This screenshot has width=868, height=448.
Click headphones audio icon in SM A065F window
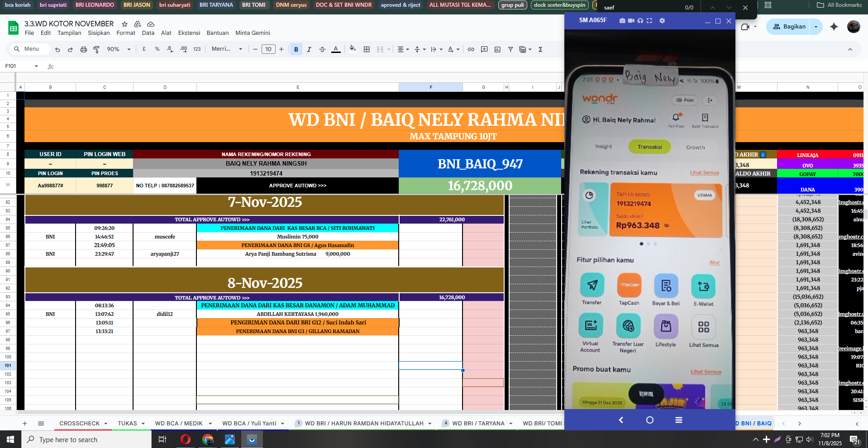coord(640,21)
